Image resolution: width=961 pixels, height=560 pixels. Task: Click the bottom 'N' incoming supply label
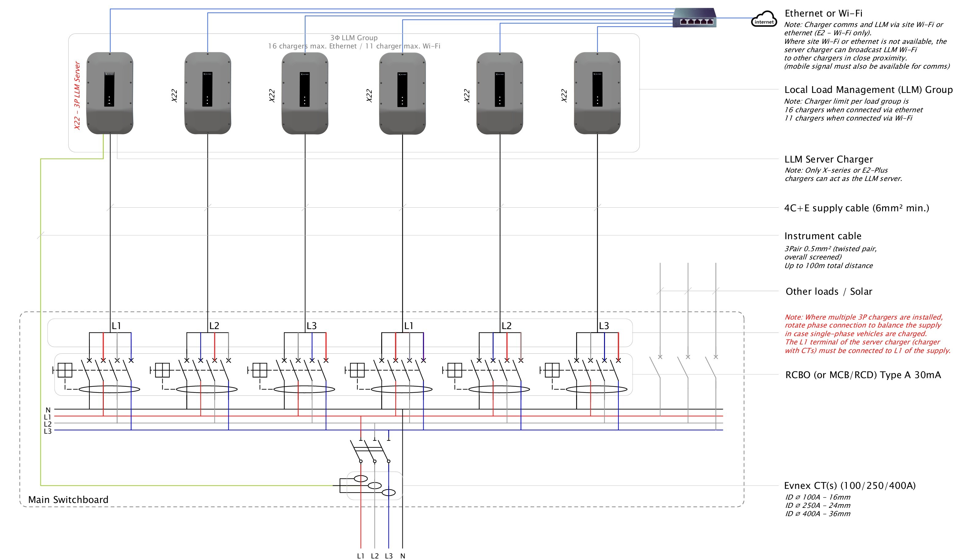(x=403, y=556)
